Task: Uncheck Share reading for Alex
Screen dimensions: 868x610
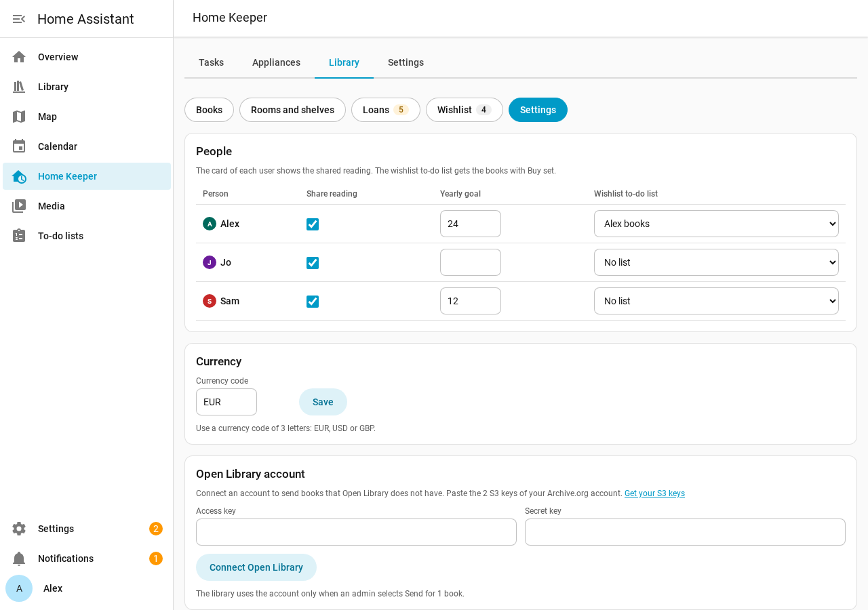Action: [x=313, y=224]
